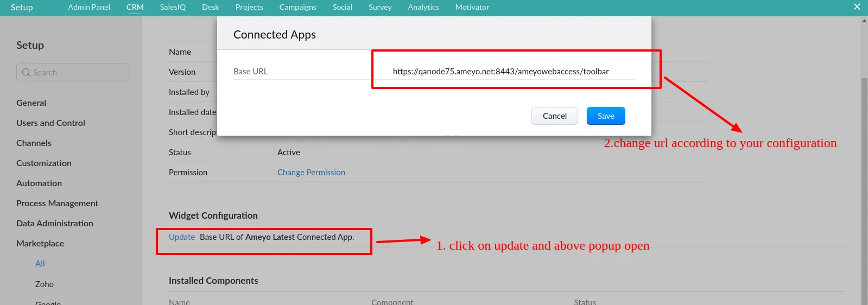The width and height of the screenshot is (868, 305).
Task: Switch to the CRM tab
Action: coord(135,7)
